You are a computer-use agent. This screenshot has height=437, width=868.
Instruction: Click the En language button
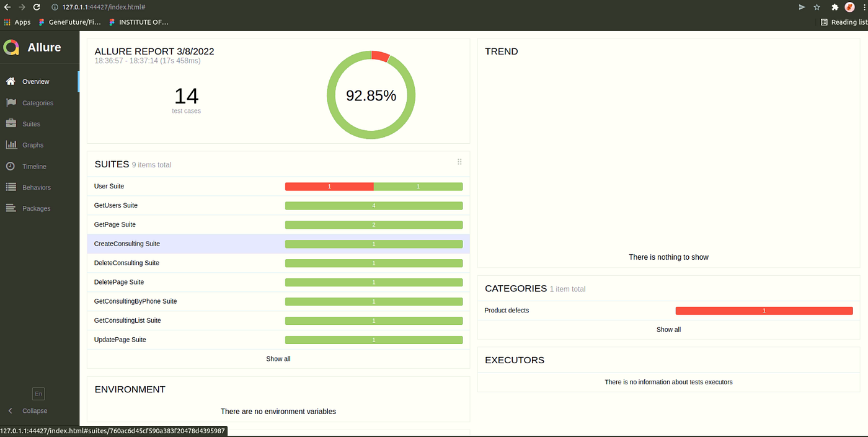tap(38, 394)
